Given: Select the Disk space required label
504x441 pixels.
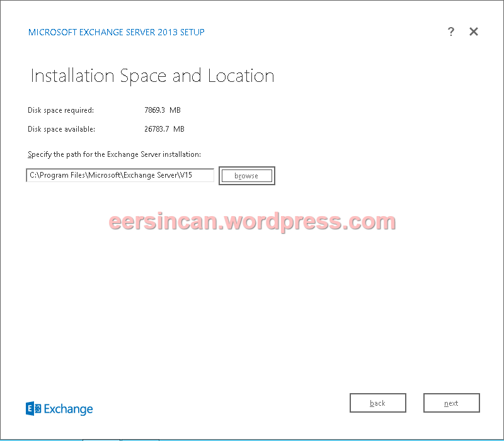Looking at the screenshot, I should pos(60,110).
